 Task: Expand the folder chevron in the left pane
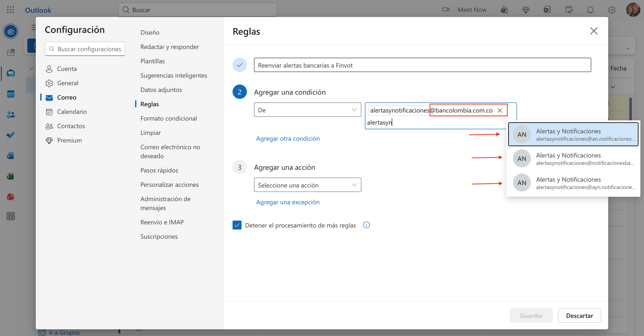[x=31, y=68]
